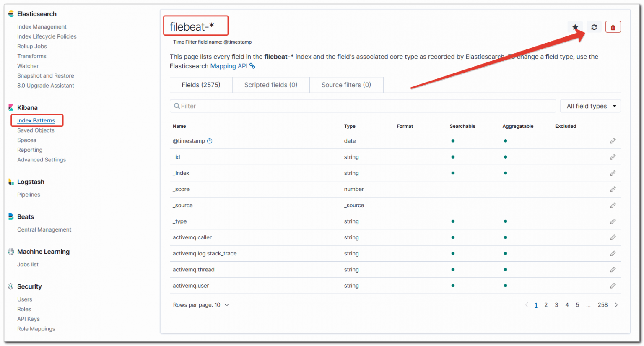Go to previous page arrow

[x=527, y=305]
